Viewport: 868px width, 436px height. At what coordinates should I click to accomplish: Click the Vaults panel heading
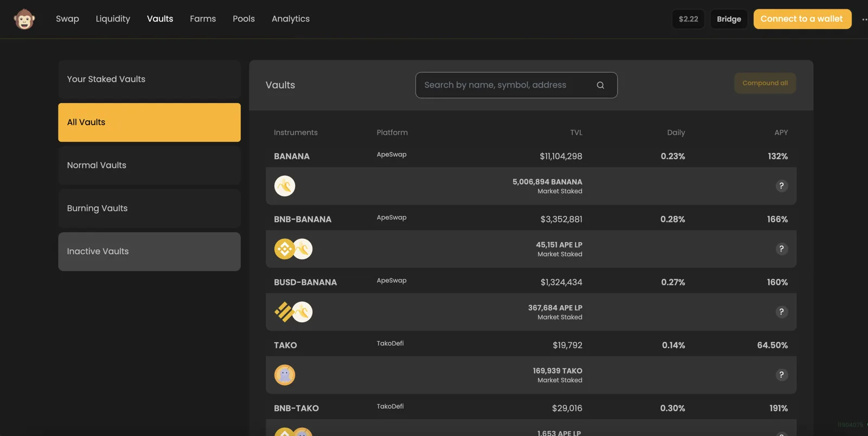[x=280, y=85]
